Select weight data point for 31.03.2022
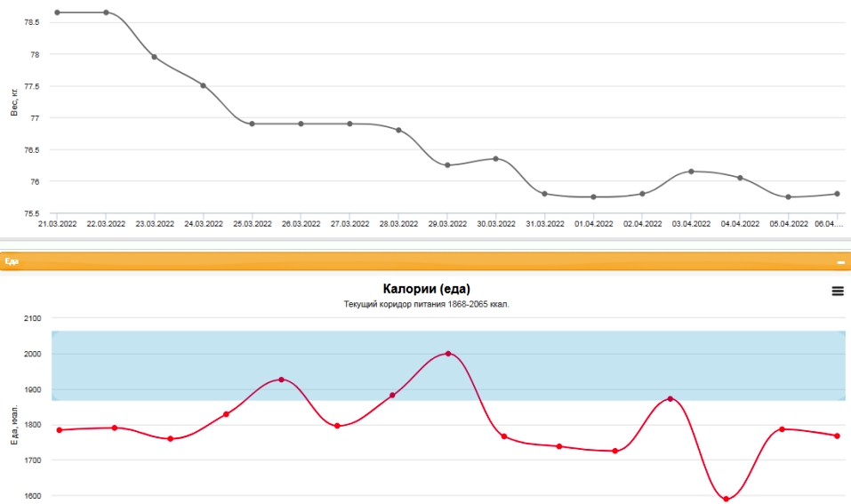851x504 pixels. click(x=545, y=194)
